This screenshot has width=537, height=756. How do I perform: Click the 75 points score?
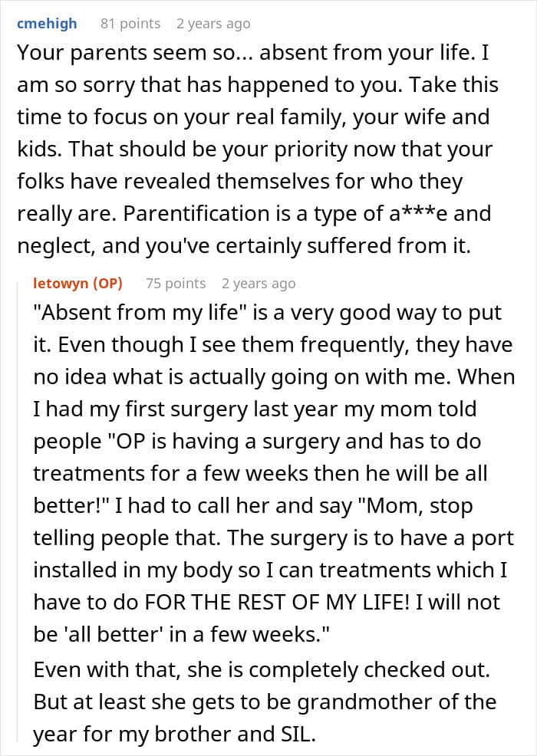[176, 284]
